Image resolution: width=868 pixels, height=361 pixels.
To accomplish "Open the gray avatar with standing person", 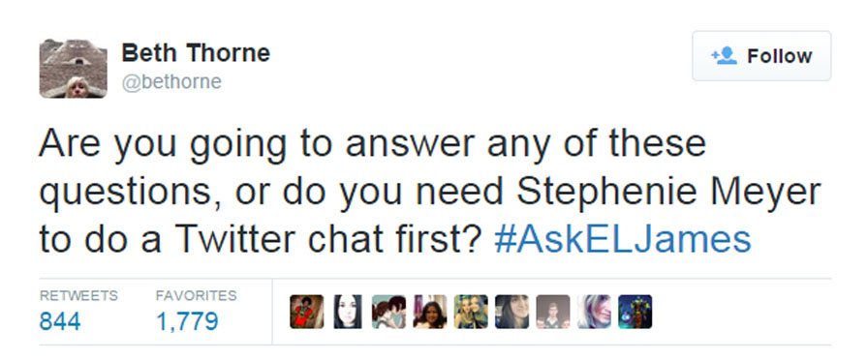I will [x=552, y=312].
